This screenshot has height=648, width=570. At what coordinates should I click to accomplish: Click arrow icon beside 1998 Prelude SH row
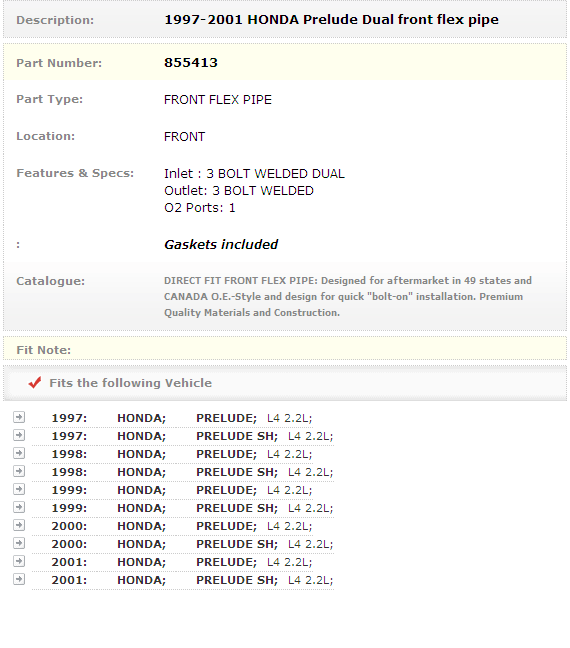tap(19, 471)
